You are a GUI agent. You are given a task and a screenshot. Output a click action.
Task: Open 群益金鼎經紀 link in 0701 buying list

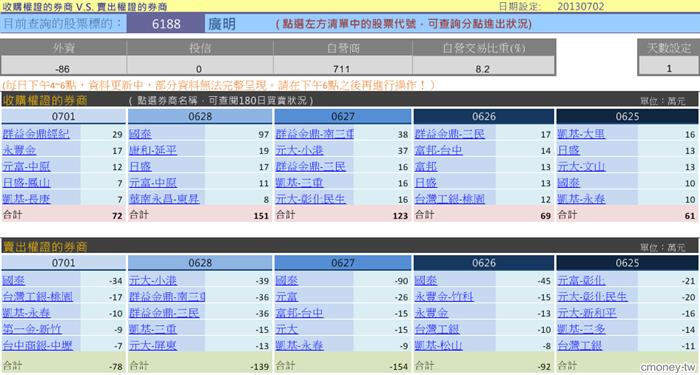(x=36, y=134)
